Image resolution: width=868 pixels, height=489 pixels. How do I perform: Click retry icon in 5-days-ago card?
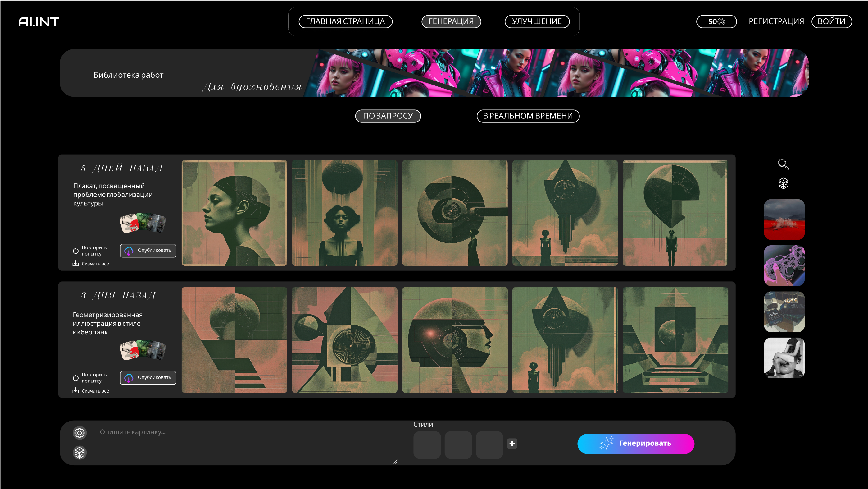click(75, 251)
